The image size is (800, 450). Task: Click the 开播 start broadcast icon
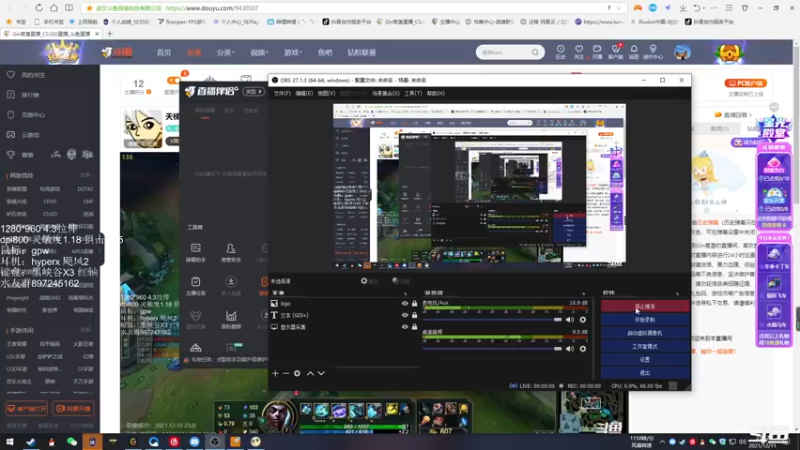tap(597, 52)
